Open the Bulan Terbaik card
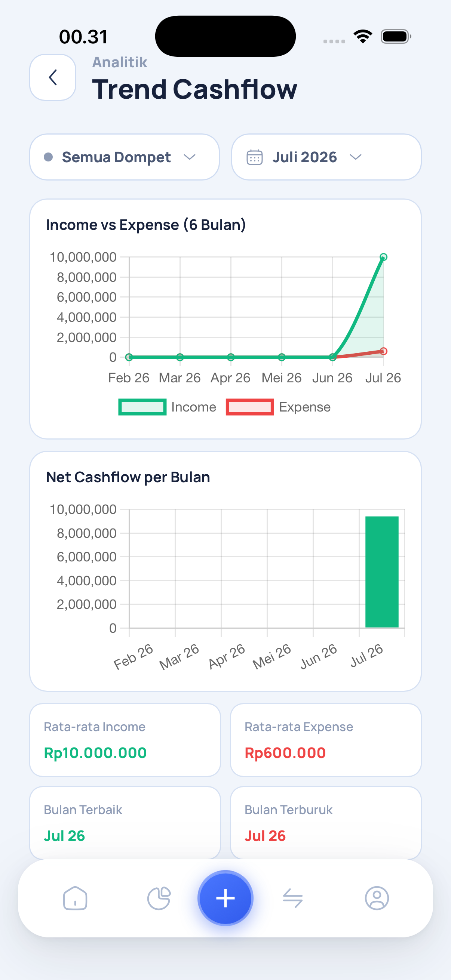 tap(125, 823)
